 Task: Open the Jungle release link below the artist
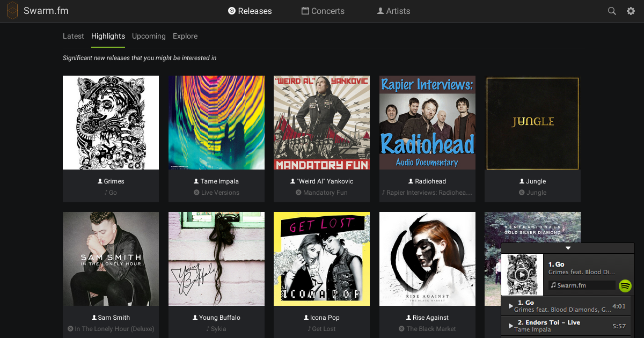pyautogui.click(x=532, y=193)
